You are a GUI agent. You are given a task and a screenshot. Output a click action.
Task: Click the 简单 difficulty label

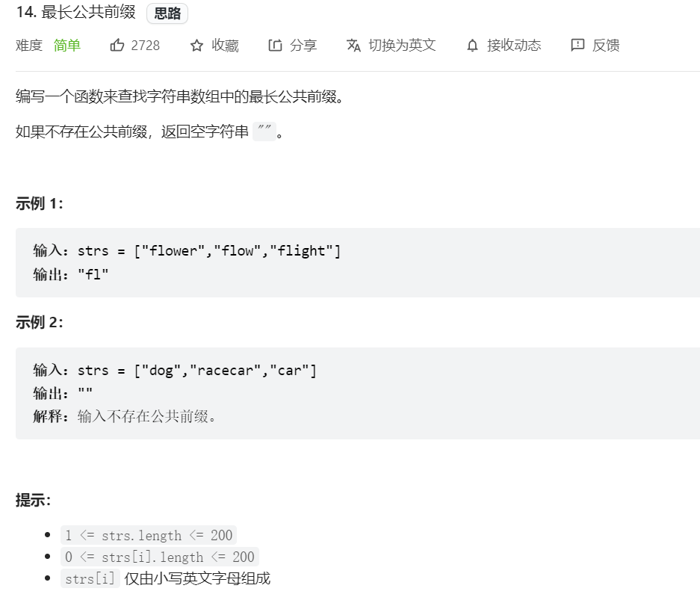(67, 46)
